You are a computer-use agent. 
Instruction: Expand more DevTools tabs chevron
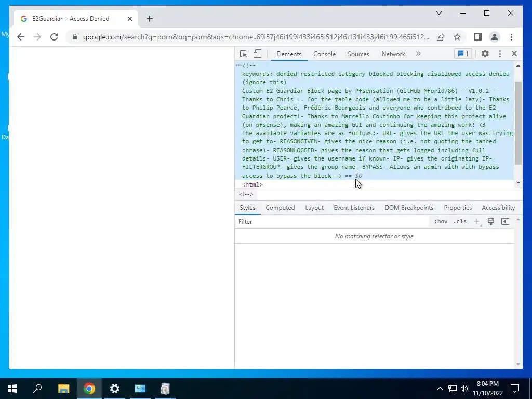click(x=418, y=54)
